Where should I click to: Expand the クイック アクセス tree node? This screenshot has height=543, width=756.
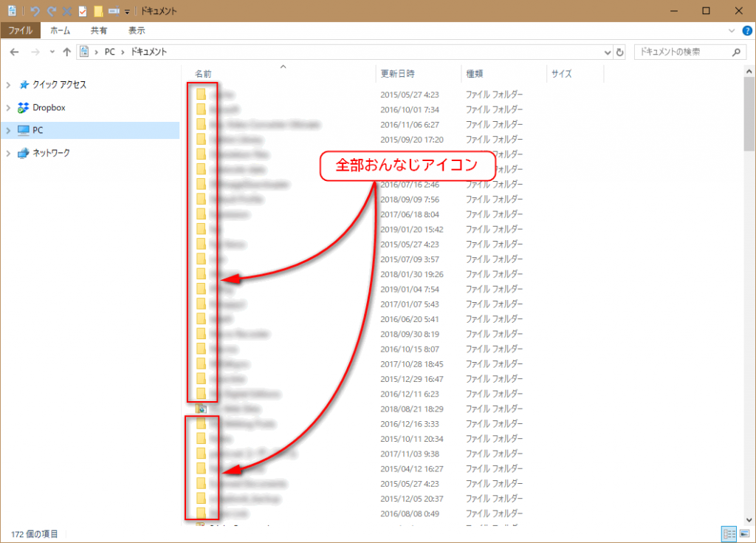tap(8, 85)
